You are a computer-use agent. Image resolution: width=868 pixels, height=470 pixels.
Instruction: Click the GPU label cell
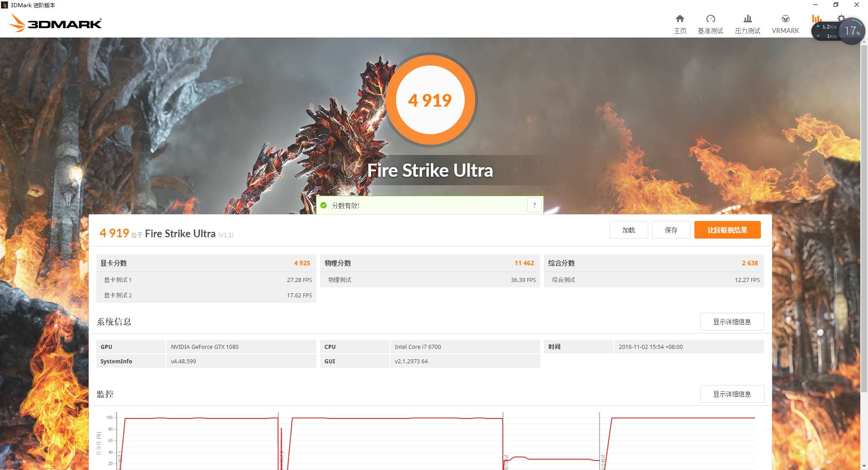[x=131, y=347]
